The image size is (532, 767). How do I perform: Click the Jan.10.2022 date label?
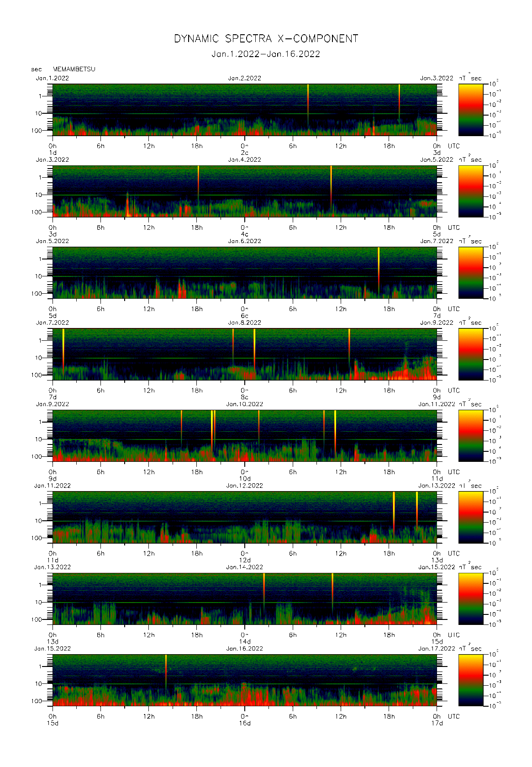tap(245, 404)
